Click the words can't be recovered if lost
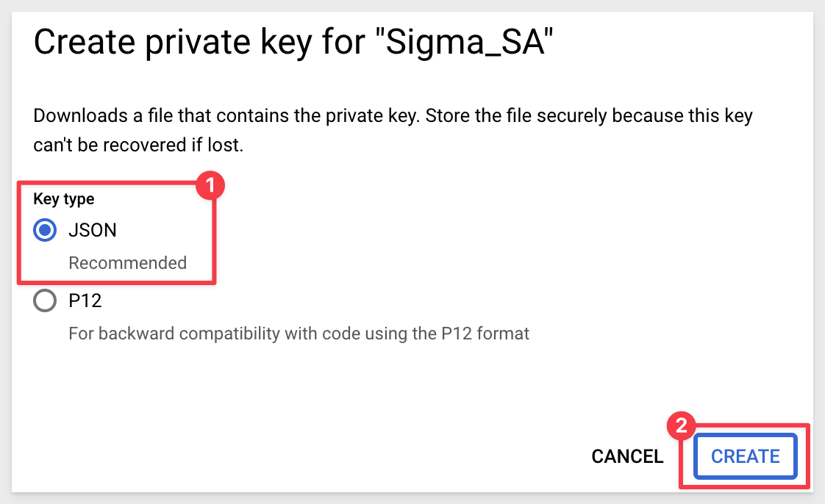825x504 pixels. point(138,145)
